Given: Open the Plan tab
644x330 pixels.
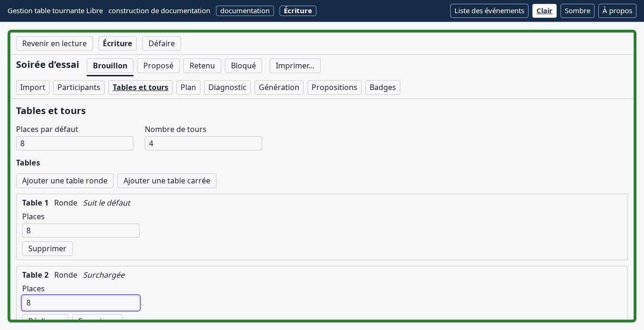Looking at the screenshot, I should pos(188,87).
